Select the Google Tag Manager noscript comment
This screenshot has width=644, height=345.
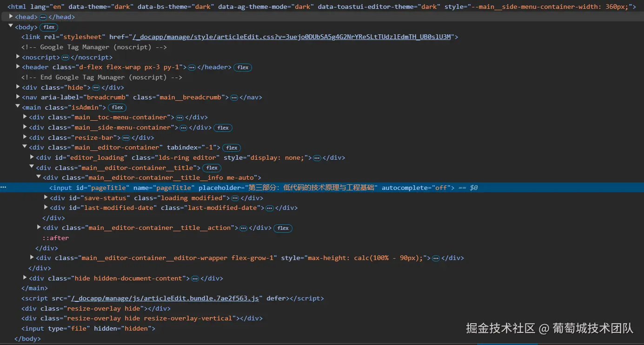coord(94,47)
